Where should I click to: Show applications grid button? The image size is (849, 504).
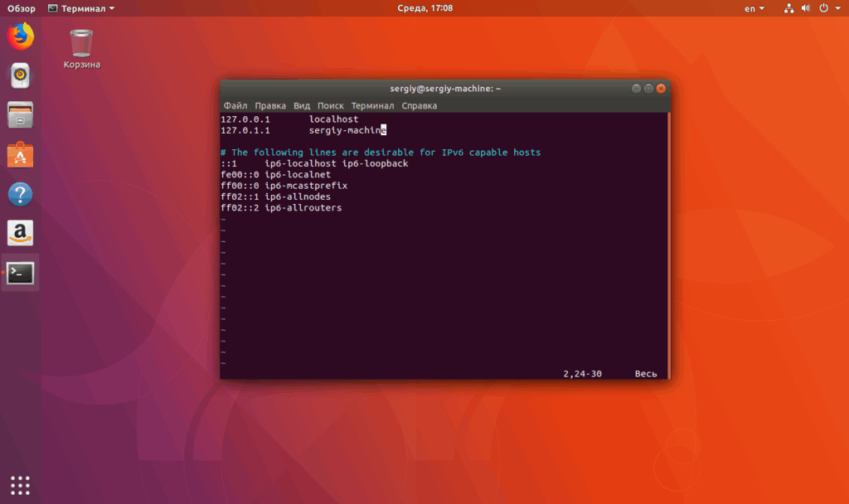point(20,486)
